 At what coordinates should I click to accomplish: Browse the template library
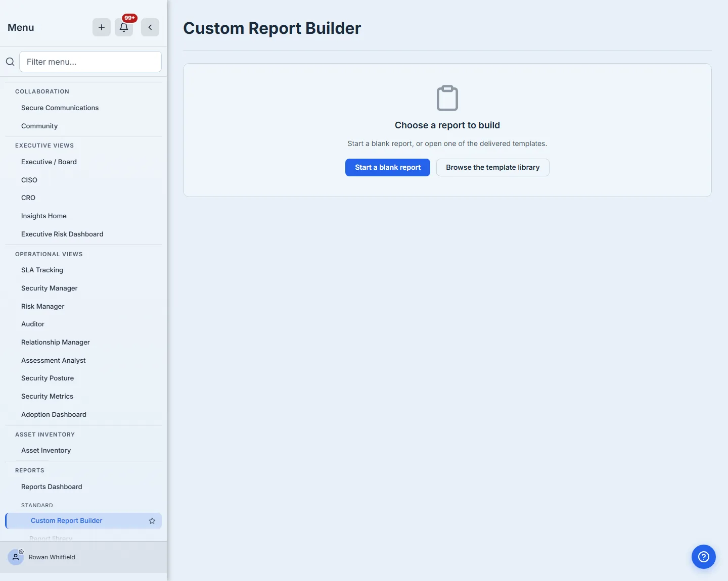[493, 167]
